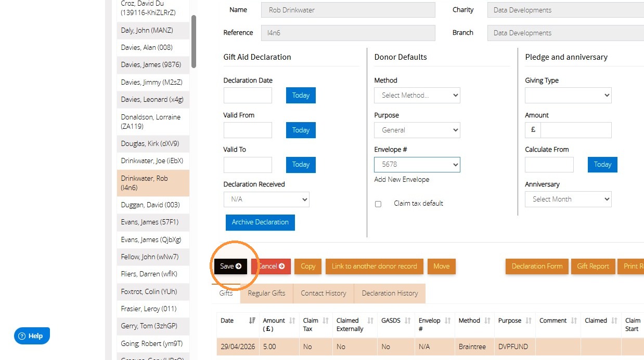Viewport: 644px width, 360px height.
Task: Click the Save button
Action: tap(230, 266)
